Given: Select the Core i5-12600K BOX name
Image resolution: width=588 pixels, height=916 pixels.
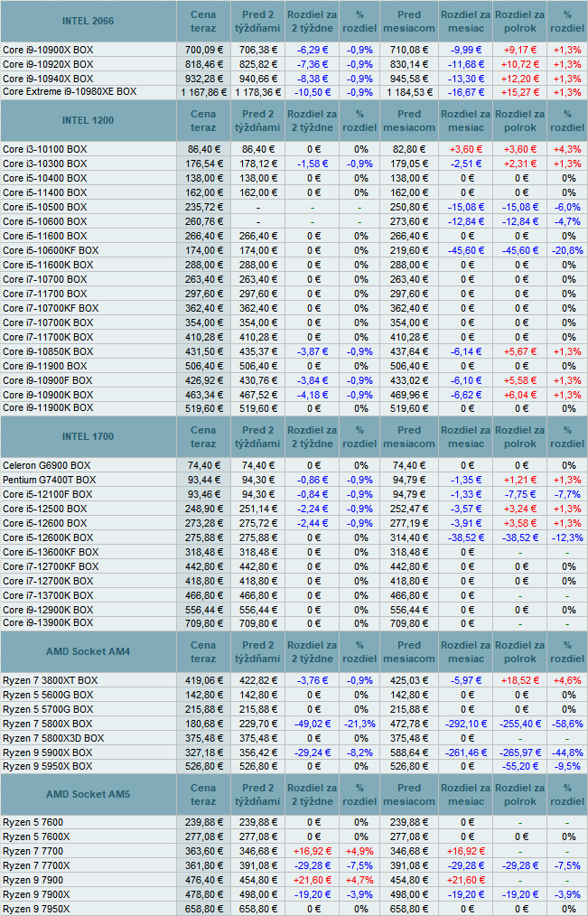Looking at the screenshot, I should click(x=48, y=538).
